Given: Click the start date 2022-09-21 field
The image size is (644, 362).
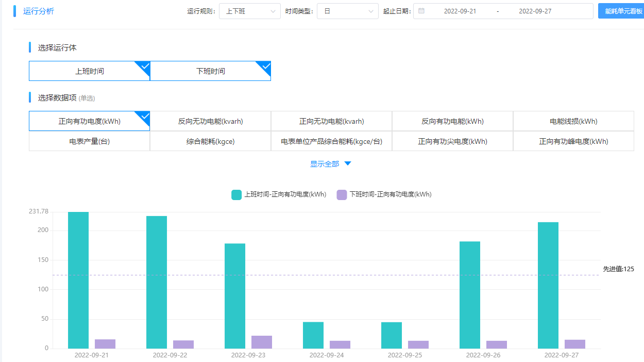Looking at the screenshot, I should (x=460, y=11).
